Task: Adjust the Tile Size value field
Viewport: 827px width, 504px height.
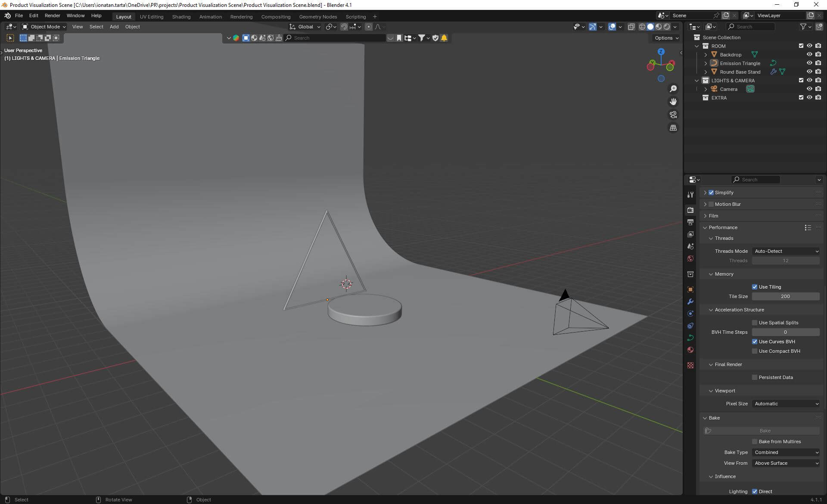Action: 785,296
